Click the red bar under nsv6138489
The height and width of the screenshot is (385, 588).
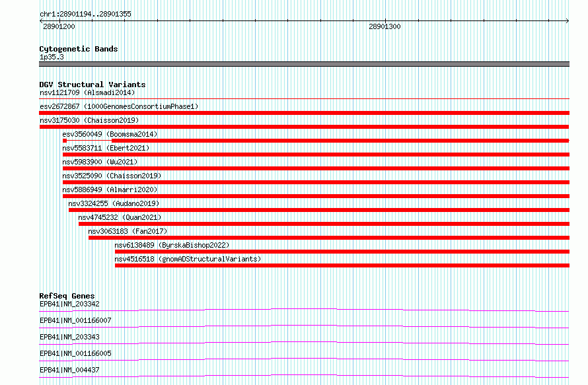point(342,252)
